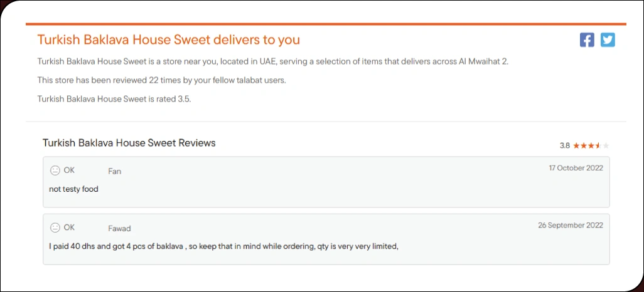Share the store on Facebook
644x292 pixels.
tap(587, 40)
